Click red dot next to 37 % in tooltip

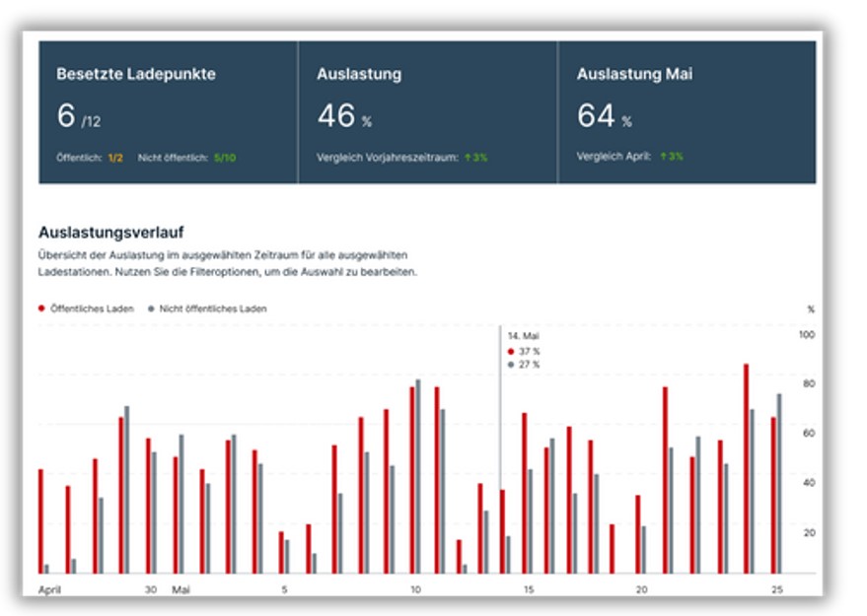coord(510,351)
